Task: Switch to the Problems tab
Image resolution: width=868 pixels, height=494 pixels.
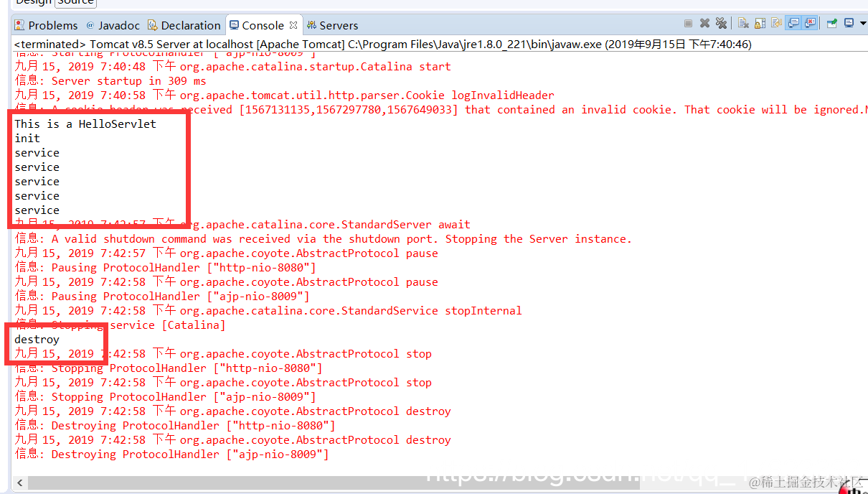Action: [46, 25]
